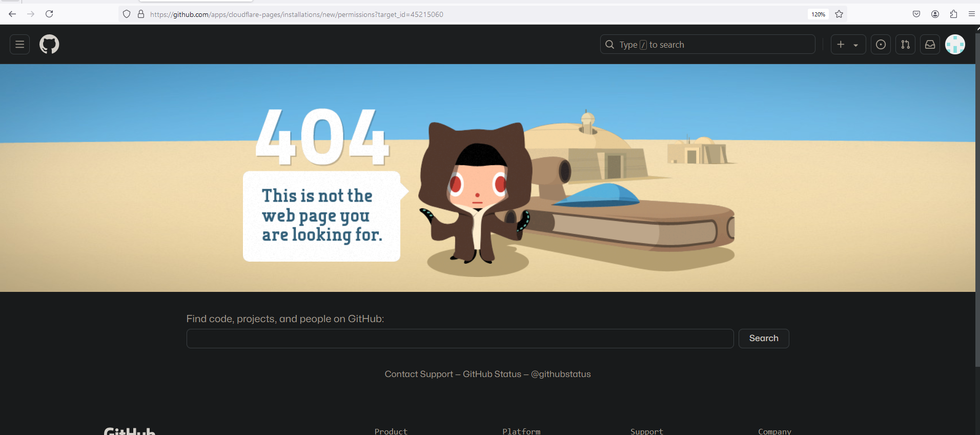
Task: Reload the current page
Action: [49, 14]
